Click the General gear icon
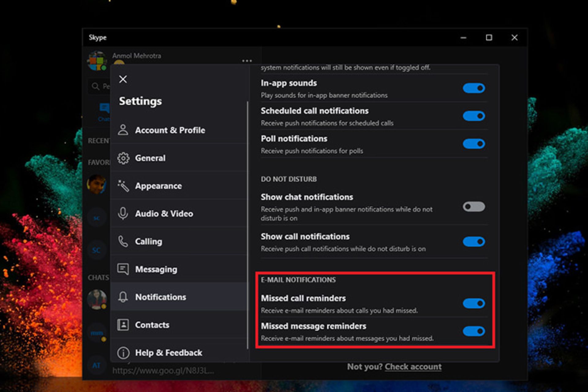This screenshot has width=588, height=392. (123, 158)
